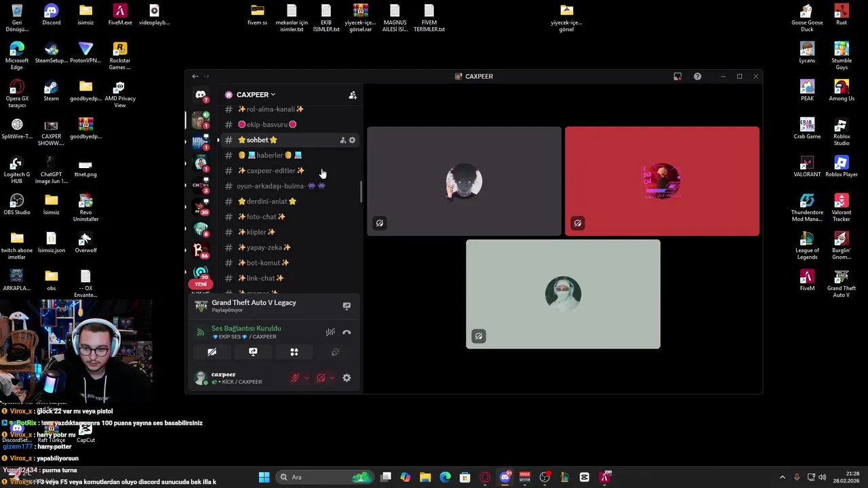868x488 pixels.
Task: Open the bot-komut channel
Action: pyautogui.click(x=290, y=263)
